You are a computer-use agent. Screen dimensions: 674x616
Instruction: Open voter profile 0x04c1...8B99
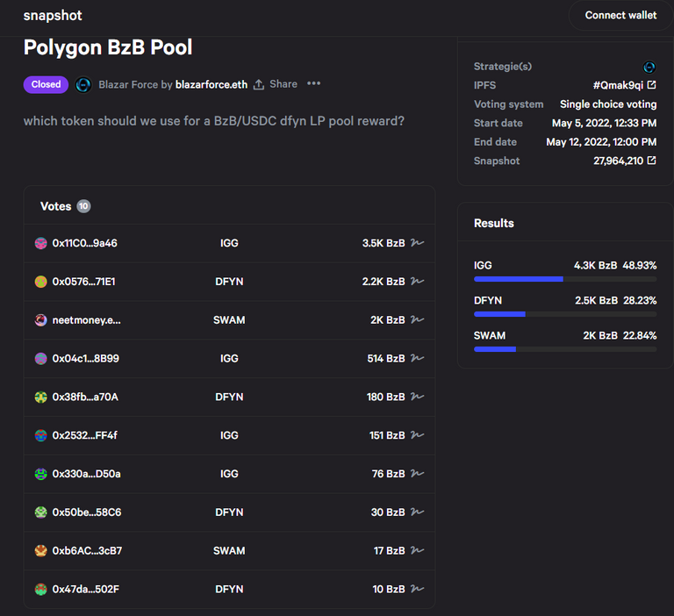(x=85, y=359)
